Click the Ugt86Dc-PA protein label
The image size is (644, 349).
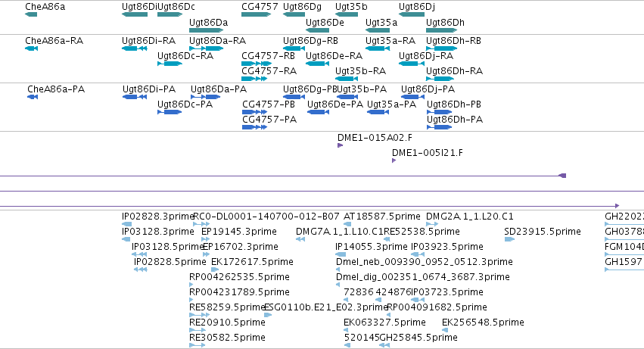pos(185,104)
